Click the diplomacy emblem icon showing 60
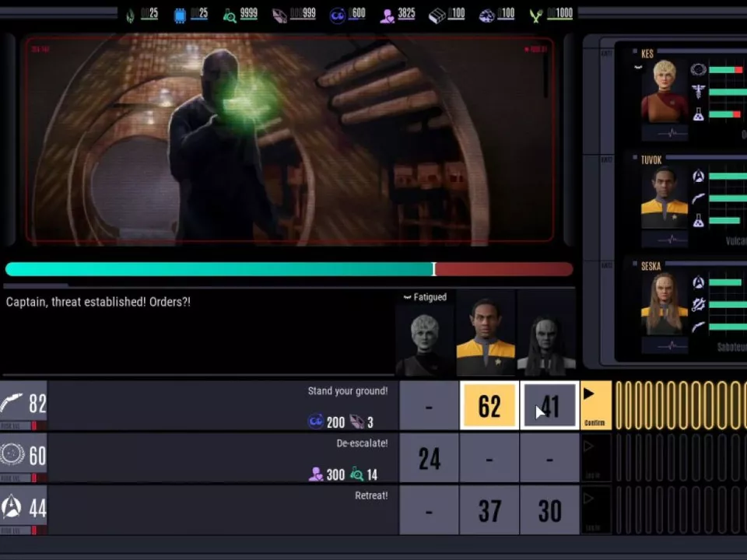This screenshot has height=560, width=747. [12, 455]
